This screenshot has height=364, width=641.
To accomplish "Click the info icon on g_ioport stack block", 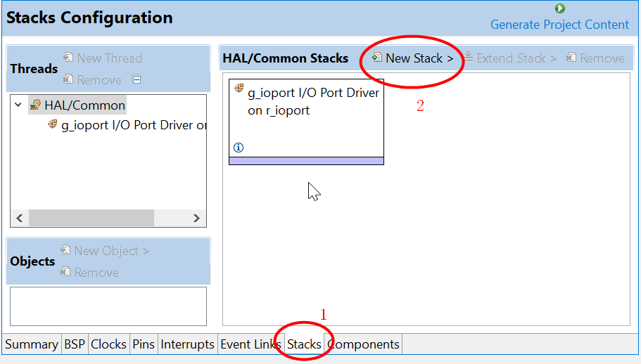I will (x=238, y=148).
